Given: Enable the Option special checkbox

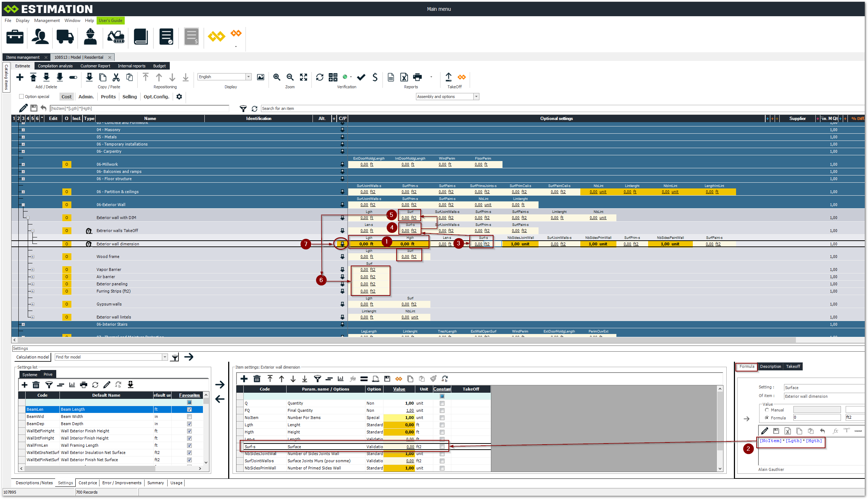Looking at the screenshot, I should click(21, 97).
